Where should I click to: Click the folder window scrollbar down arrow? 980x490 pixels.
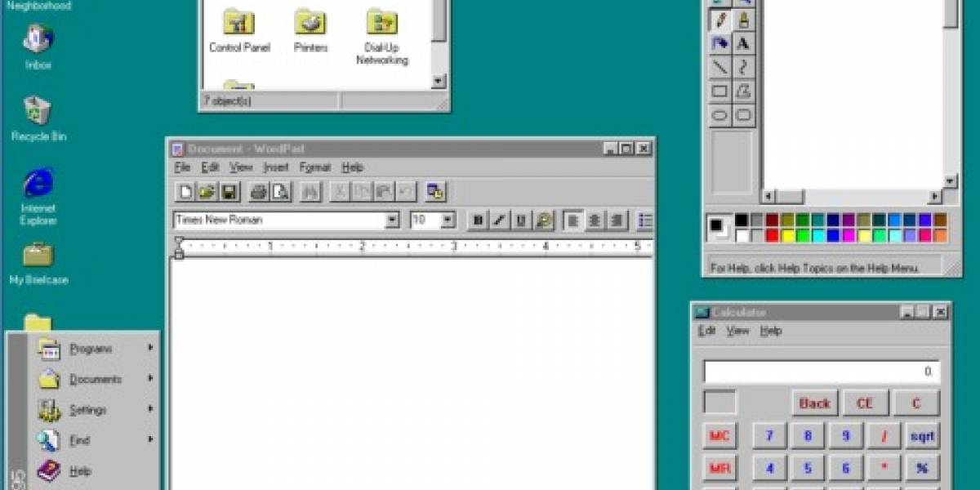439,82
